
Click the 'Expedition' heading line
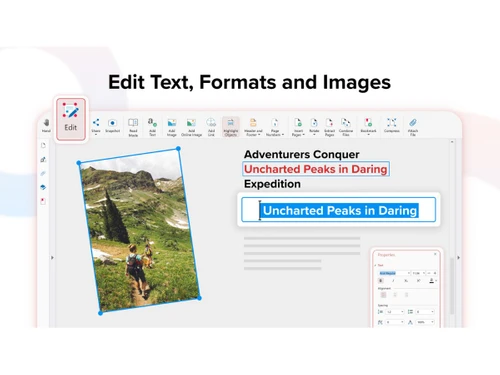coord(272,184)
